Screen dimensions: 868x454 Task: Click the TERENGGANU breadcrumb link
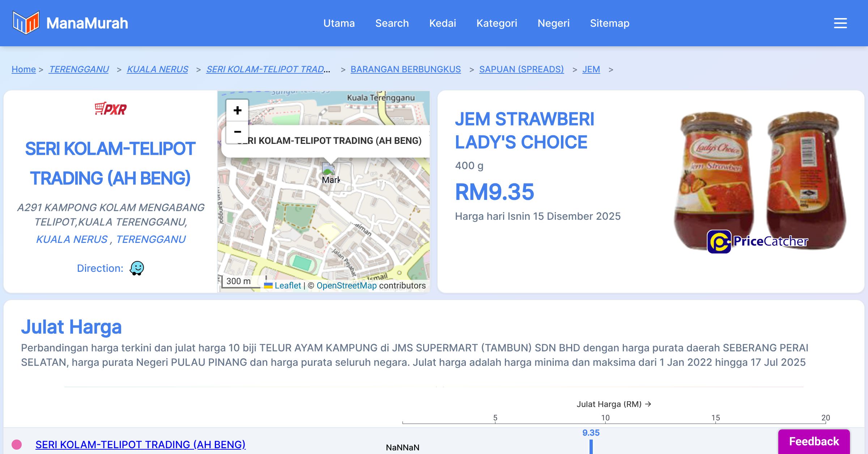coord(79,69)
